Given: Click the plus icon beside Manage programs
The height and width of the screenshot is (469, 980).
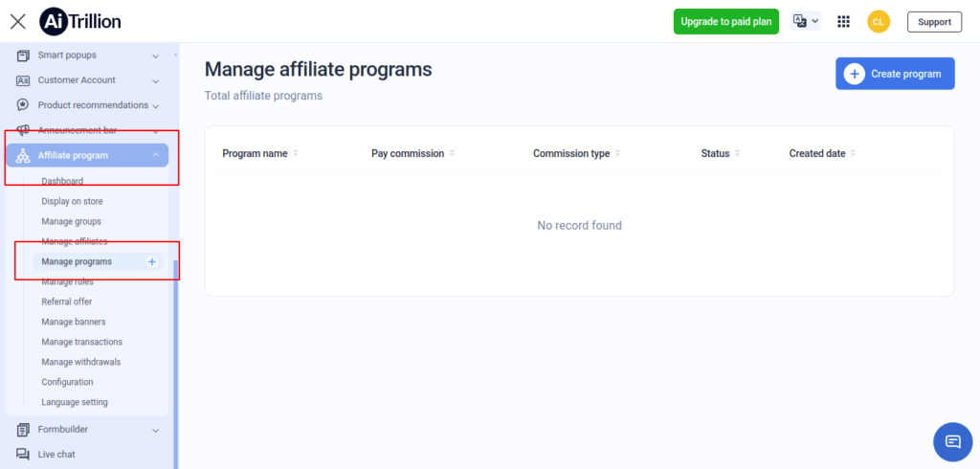Looking at the screenshot, I should click(152, 261).
